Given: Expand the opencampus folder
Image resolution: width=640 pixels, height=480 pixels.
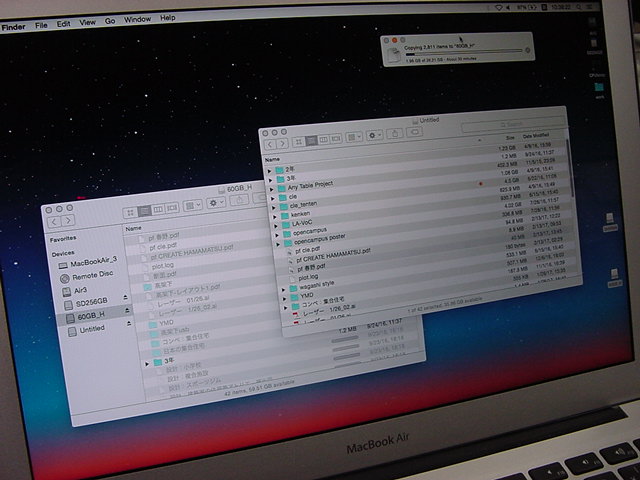Looking at the screenshot, I should click(x=278, y=235).
